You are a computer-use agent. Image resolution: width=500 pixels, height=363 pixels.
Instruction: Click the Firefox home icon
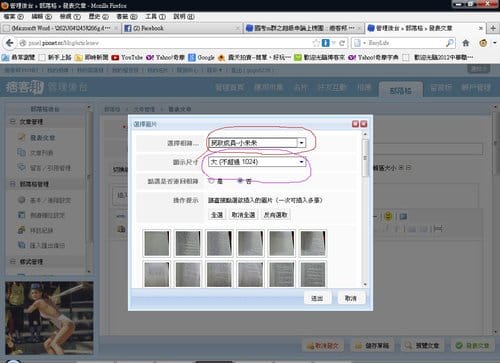466,43
